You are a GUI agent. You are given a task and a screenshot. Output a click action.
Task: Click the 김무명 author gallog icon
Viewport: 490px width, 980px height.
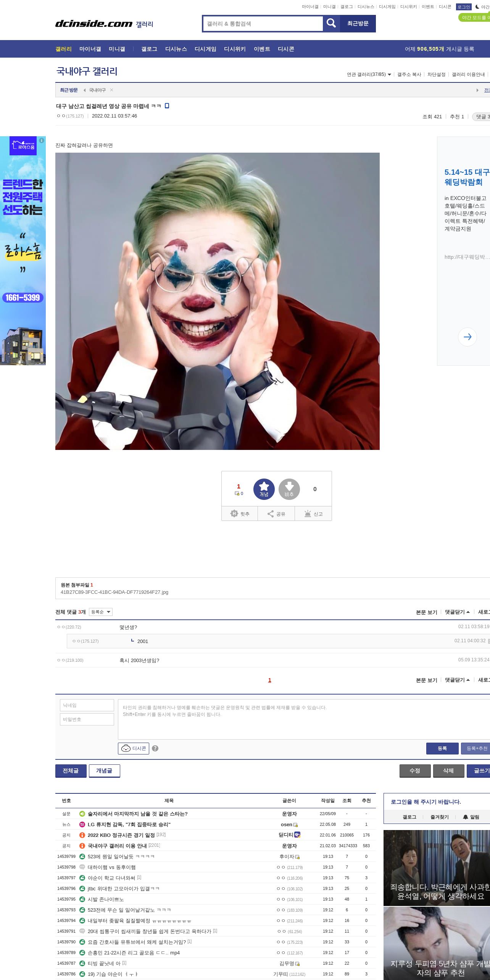click(297, 964)
